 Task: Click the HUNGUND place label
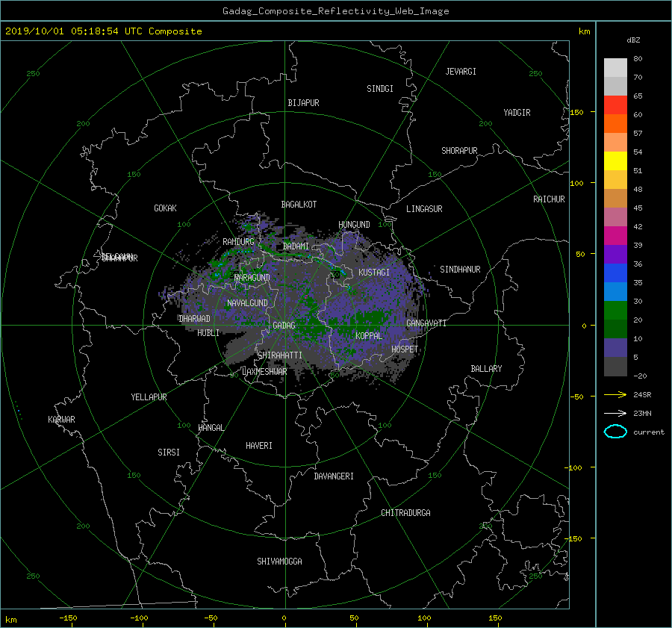click(x=354, y=225)
